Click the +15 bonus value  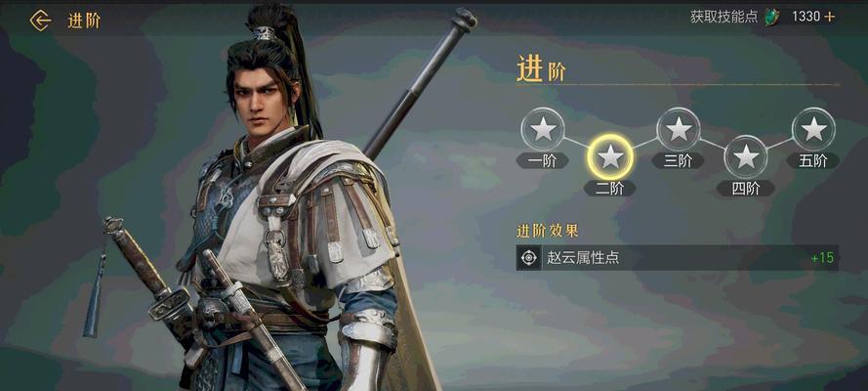[x=822, y=258]
